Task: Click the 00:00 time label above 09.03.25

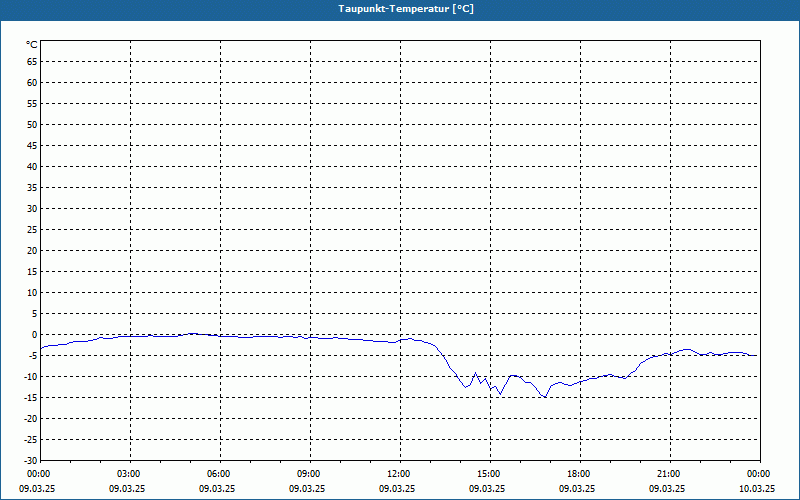Action: [x=38, y=474]
